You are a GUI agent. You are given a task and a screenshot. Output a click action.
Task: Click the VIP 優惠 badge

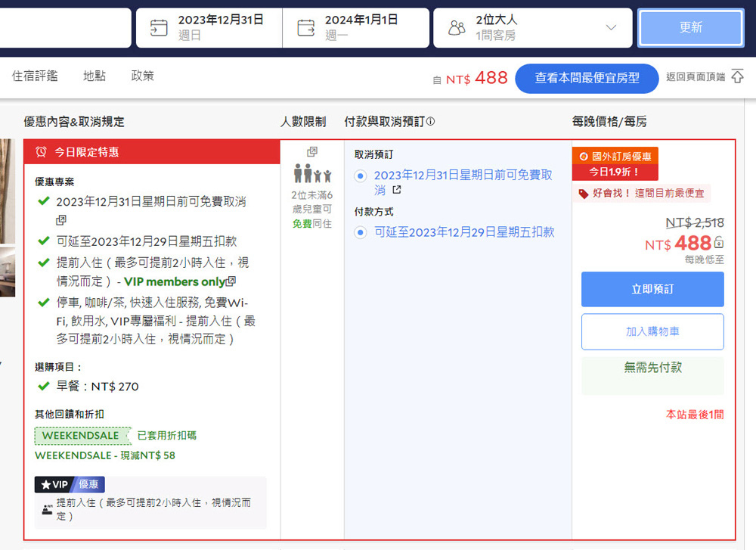click(x=70, y=484)
